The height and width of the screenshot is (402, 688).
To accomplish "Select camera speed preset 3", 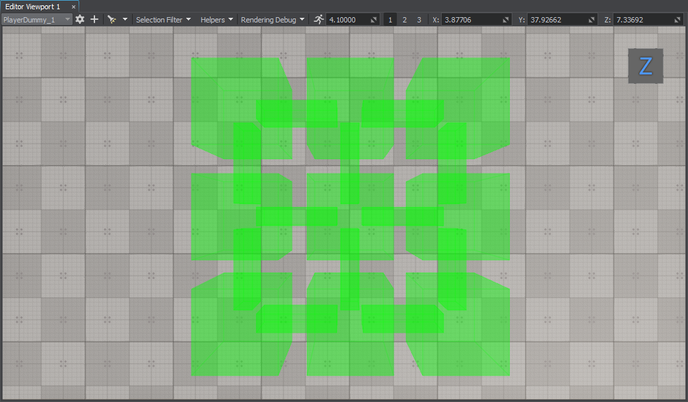I will (419, 20).
